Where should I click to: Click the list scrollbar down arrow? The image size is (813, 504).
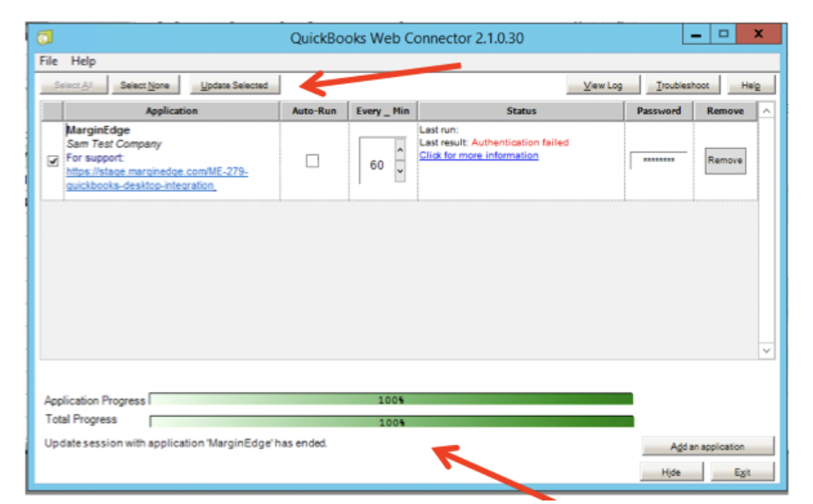pos(766,351)
